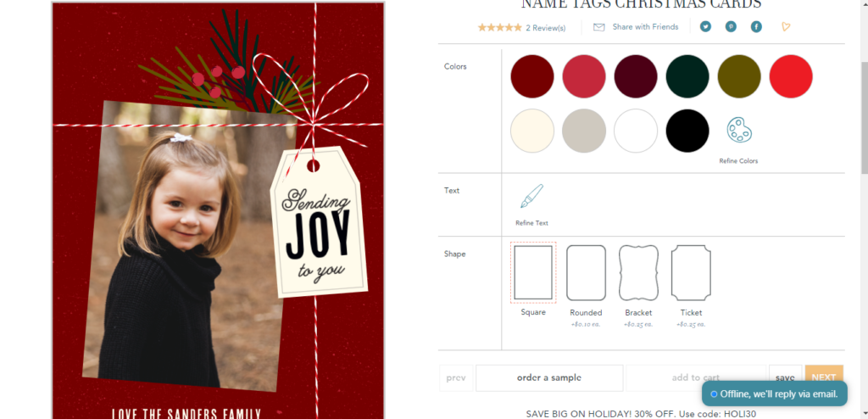
Task: Choose the black color swatch
Action: [x=687, y=131]
